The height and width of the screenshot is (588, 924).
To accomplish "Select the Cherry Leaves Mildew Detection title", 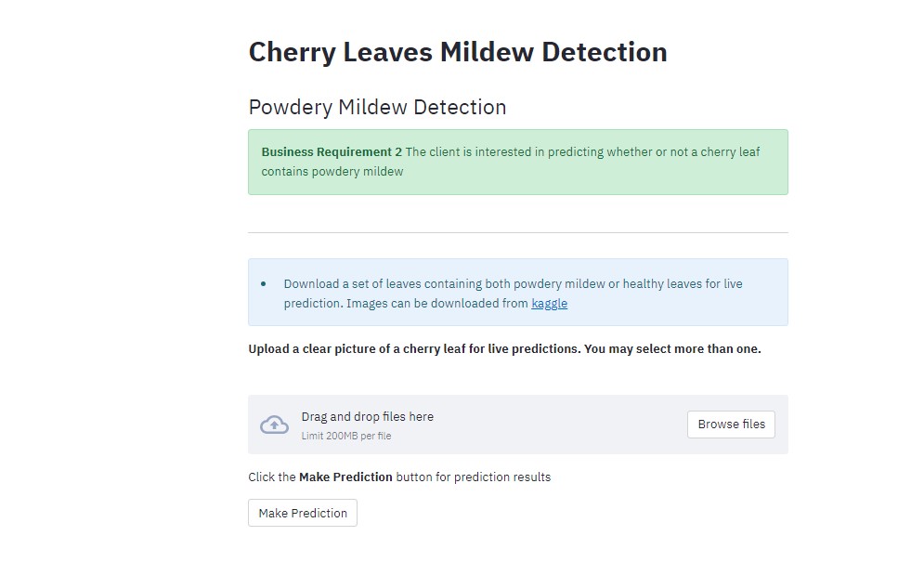I will click(457, 52).
